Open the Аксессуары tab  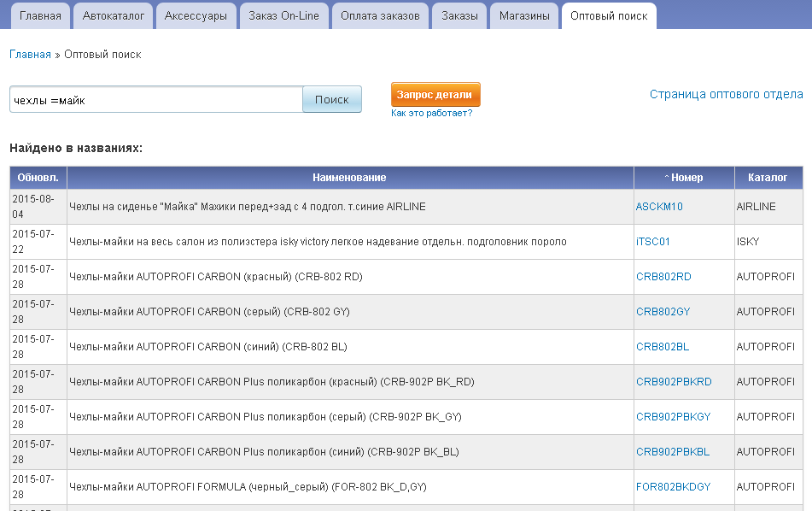tap(195, 15)
